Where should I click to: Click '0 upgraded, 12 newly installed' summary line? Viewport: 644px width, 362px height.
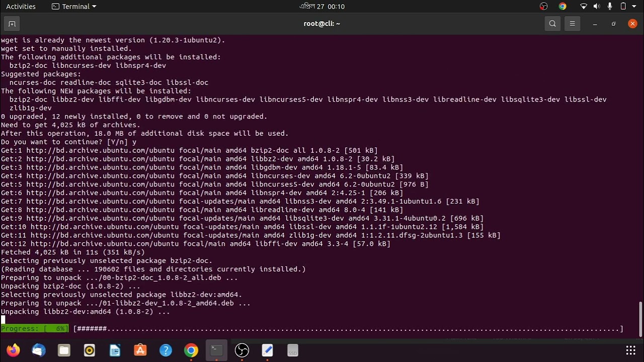[x=134, y=116]
